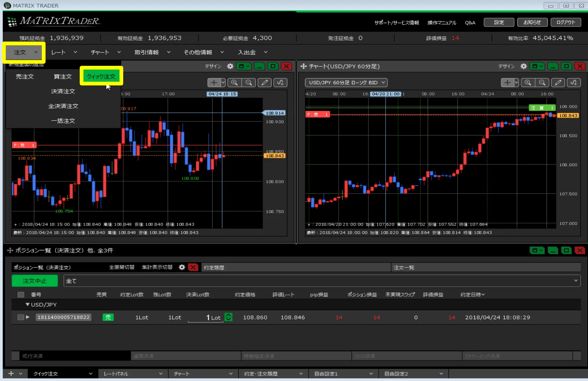
Task: Tick checkbox for position 1811400005718822
Action: [21, 317]
